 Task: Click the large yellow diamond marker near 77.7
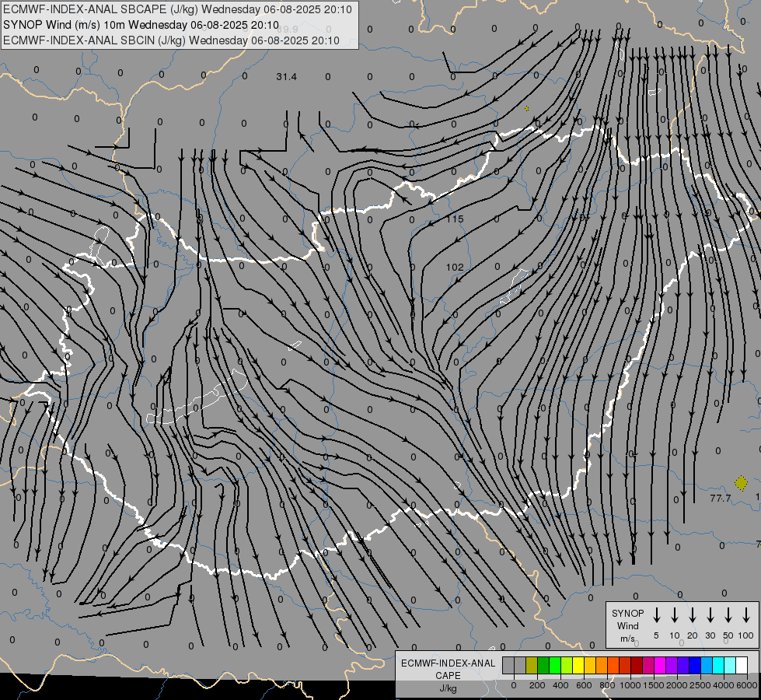pyautogui.click(x=741, y=483)
